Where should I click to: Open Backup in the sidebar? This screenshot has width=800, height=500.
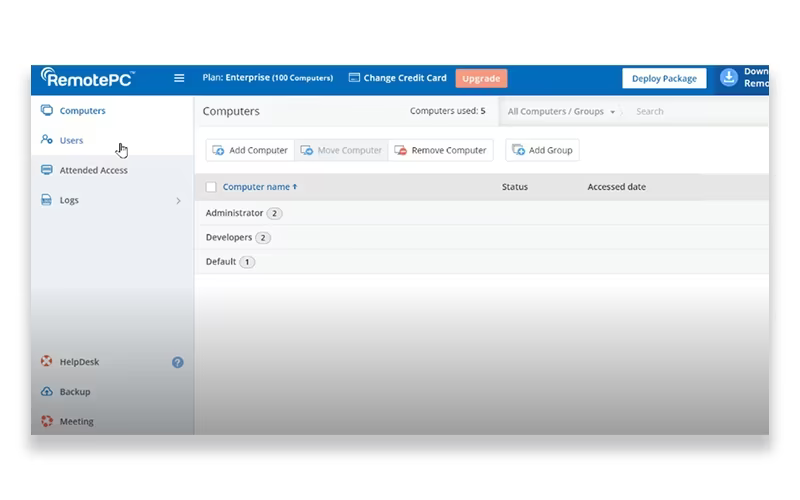[74, 392]
